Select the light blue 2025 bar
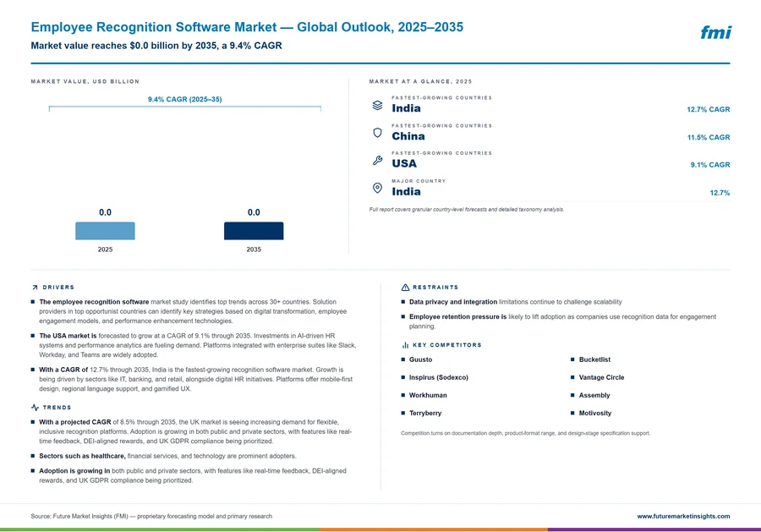761x532 pixels. point(105,231)
